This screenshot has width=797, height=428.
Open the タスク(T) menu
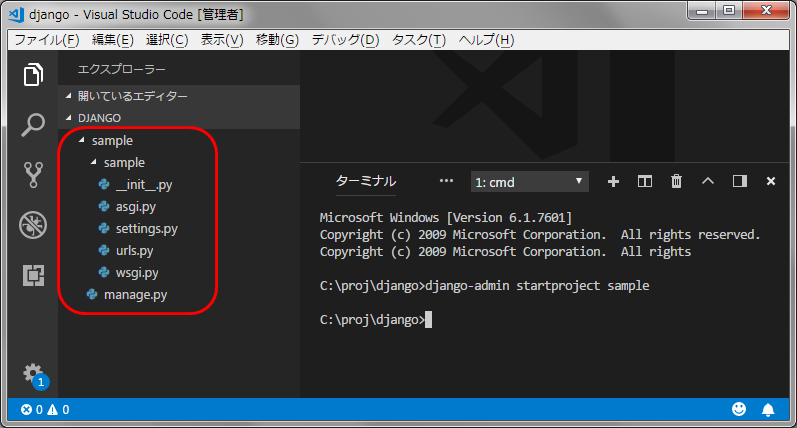pyautogui.click(x=419, y=40)
